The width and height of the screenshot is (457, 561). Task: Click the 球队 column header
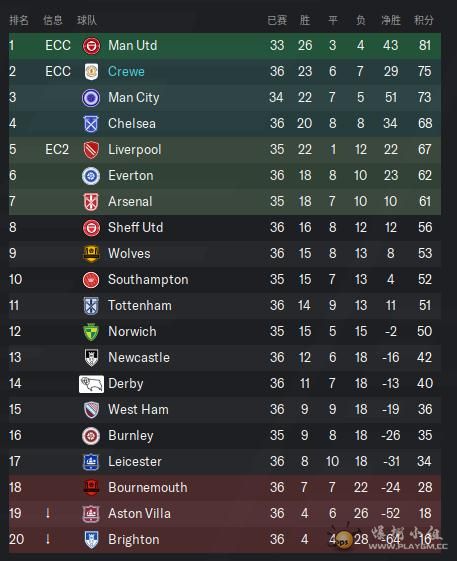87,20
